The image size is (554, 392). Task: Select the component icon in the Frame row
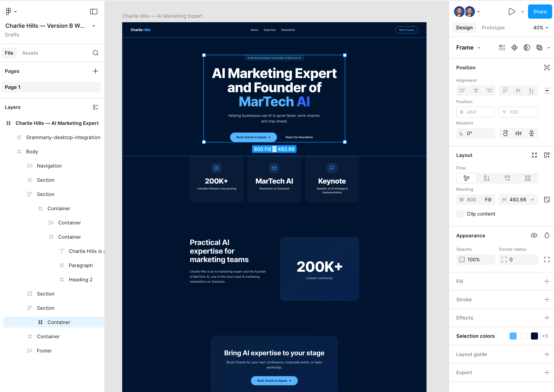514,48
